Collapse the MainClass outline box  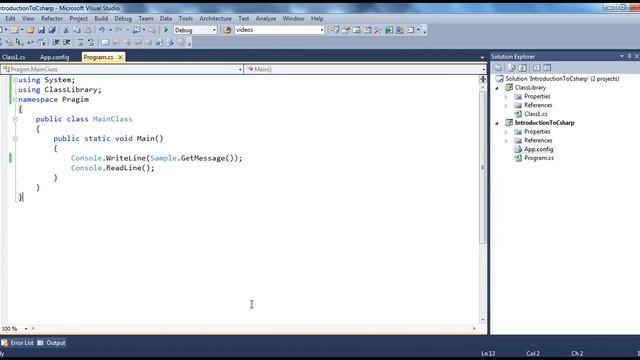[15, 119]
